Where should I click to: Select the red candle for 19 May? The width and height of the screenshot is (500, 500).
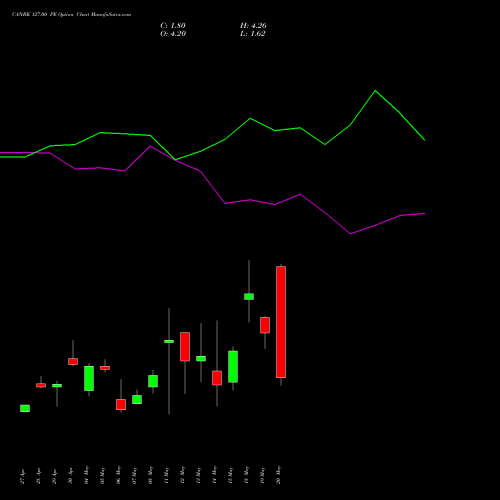265,325
